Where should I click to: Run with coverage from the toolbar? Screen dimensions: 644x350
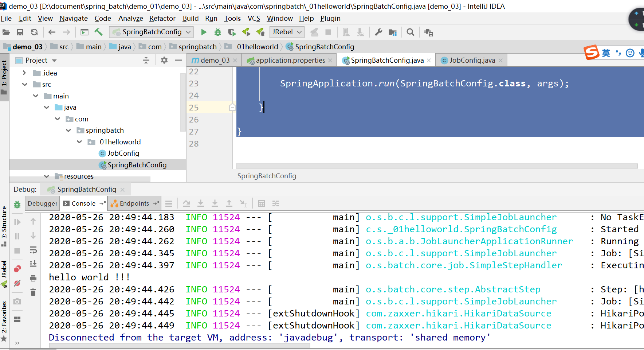click(x=232, y=32)
